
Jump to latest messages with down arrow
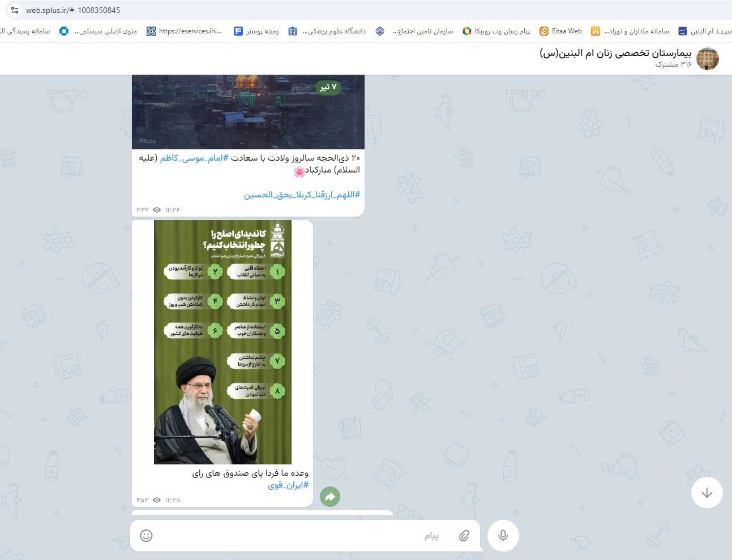point(707,493)
